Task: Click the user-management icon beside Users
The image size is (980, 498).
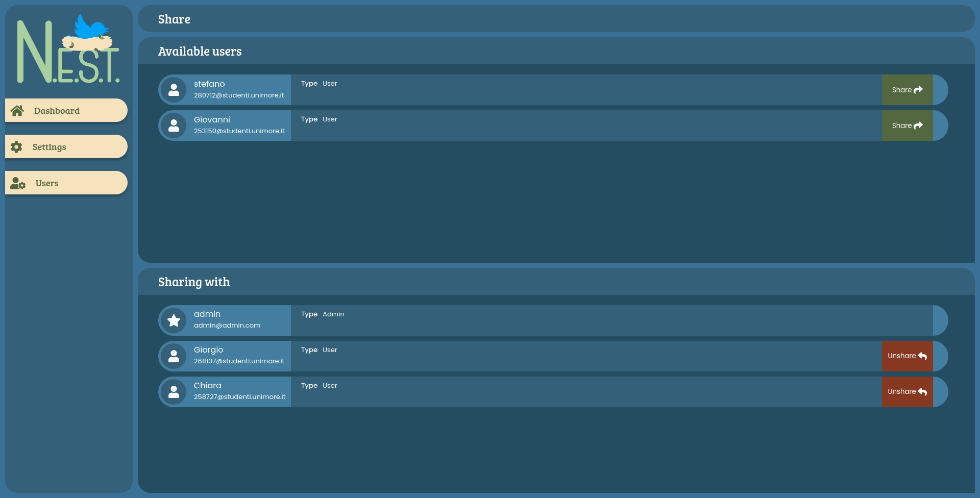Action: (x=17, y=184)
